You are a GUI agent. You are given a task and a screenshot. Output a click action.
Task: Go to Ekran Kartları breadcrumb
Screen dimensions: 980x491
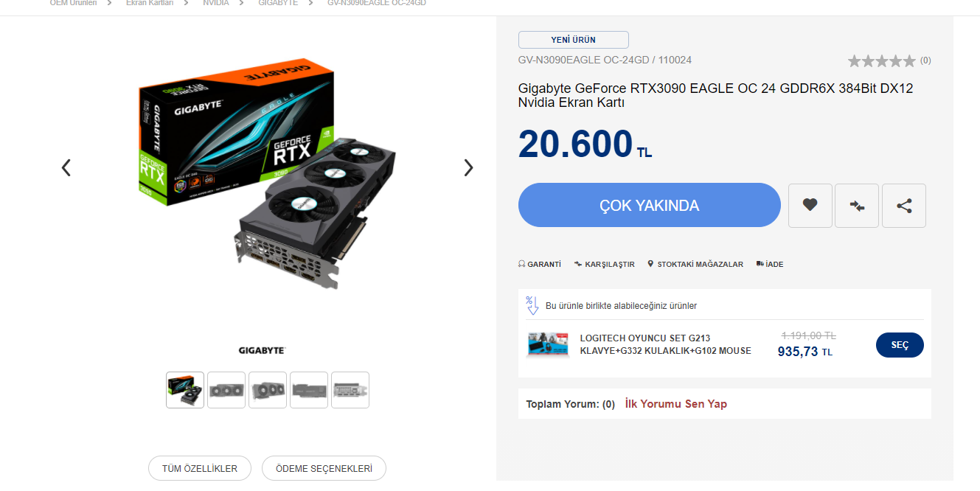pos(150,3)
